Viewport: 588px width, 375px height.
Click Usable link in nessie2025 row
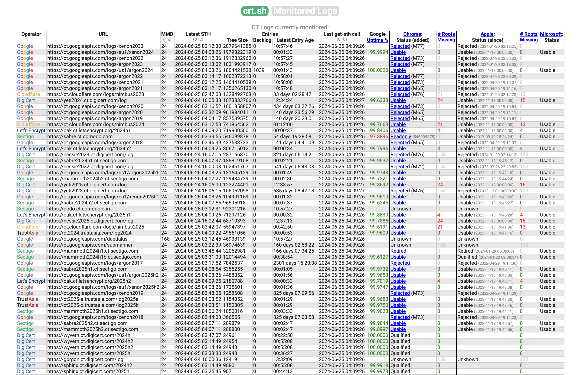(x=398, y=221)
